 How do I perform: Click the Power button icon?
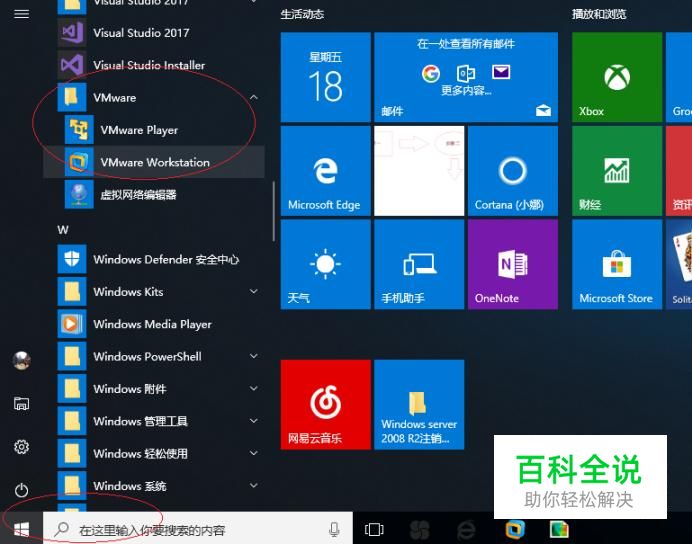tap(22, 490)
